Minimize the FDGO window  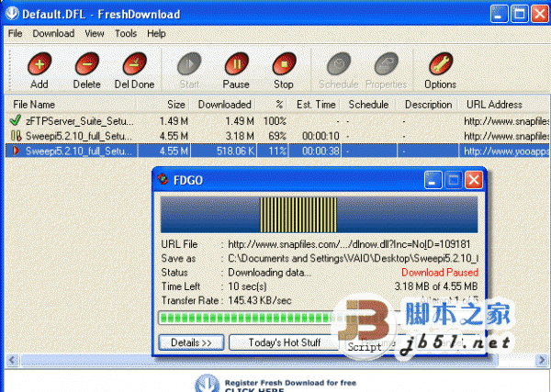coord(433,180)
